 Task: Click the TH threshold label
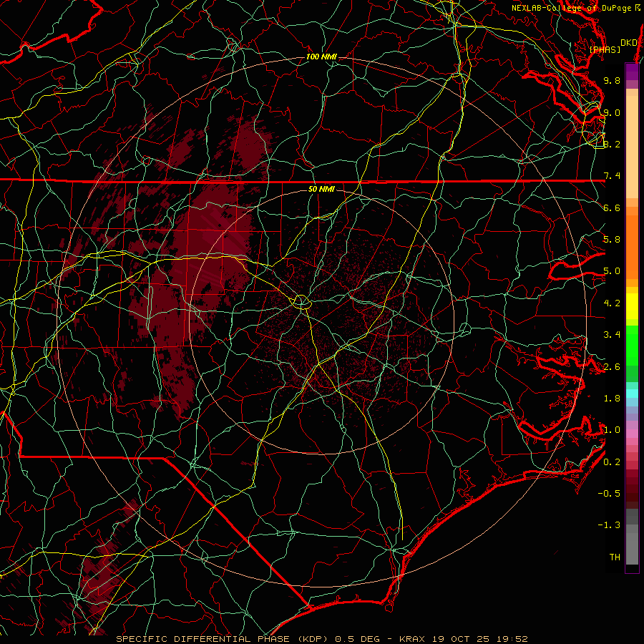pos(615,557)
